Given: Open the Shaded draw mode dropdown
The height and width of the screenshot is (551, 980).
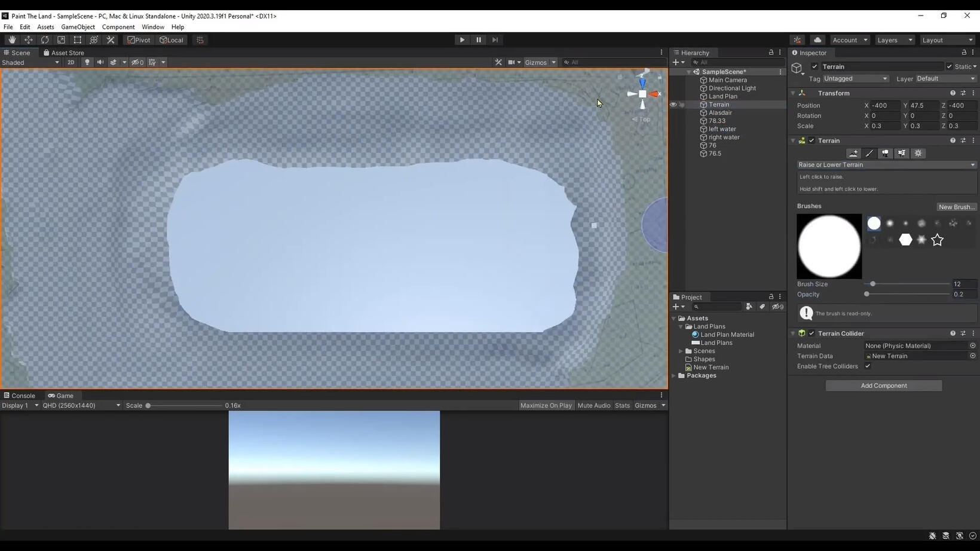Looking at the screenshot, I should [30, 62].
